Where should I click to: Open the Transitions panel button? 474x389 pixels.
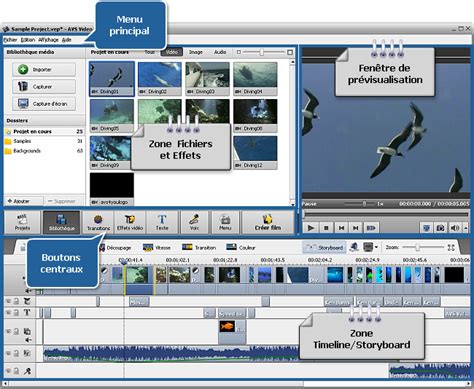[98, 222]
